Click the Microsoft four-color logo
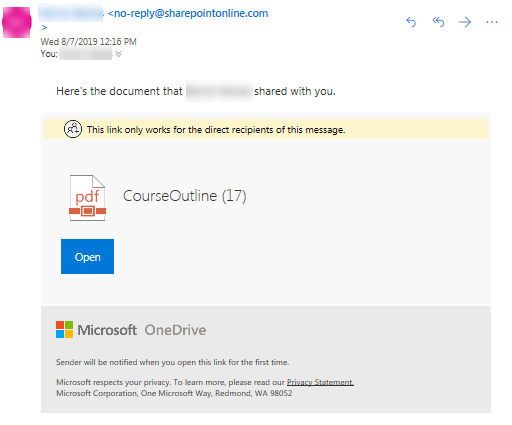 [x=64, y=330]
